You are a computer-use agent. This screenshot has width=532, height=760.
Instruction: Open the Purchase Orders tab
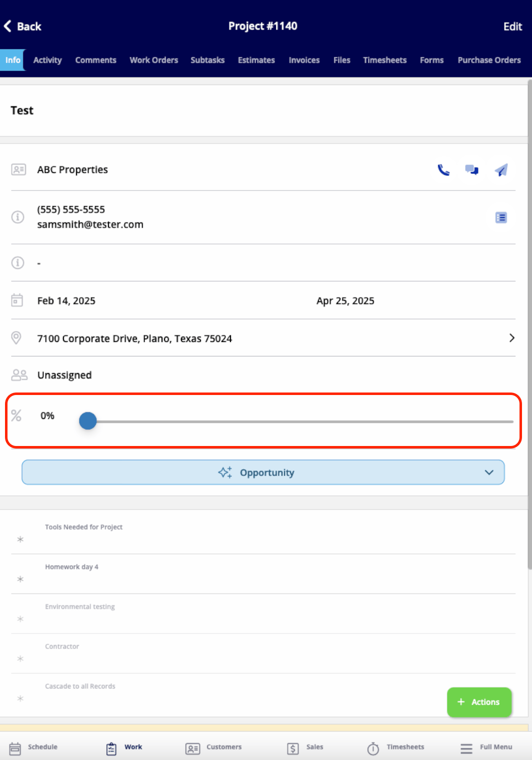click(489, 60)
